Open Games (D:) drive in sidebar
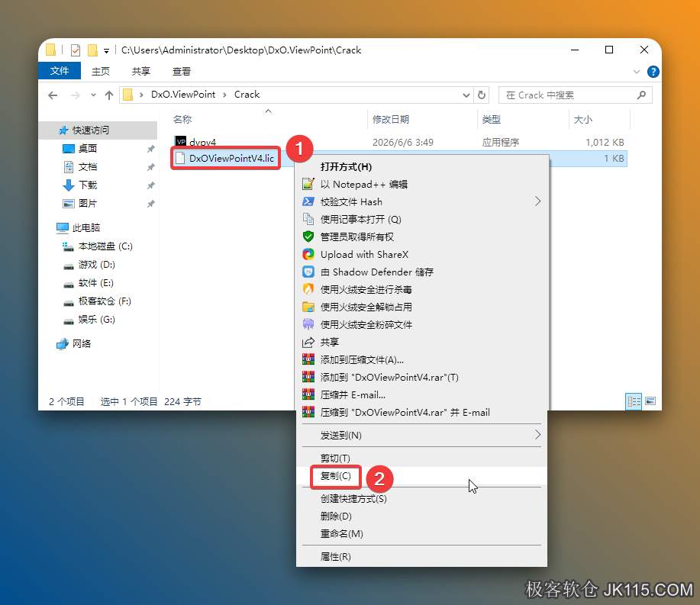The image size is (700, 605). click(x=96, y=264)
